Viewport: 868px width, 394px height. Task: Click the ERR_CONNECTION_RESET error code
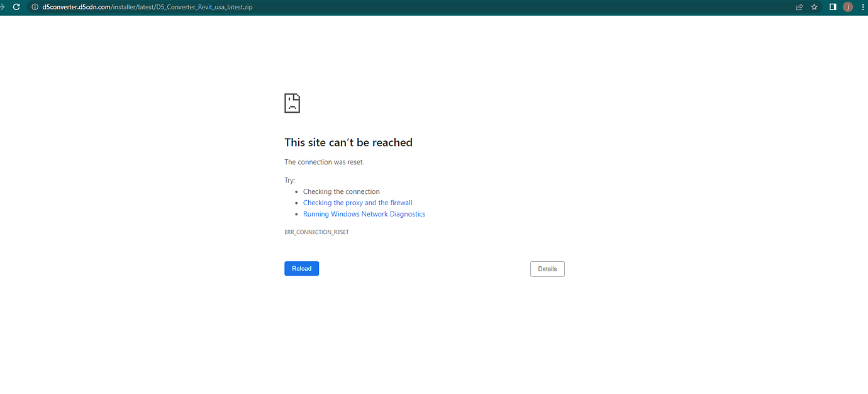(316, 232)
